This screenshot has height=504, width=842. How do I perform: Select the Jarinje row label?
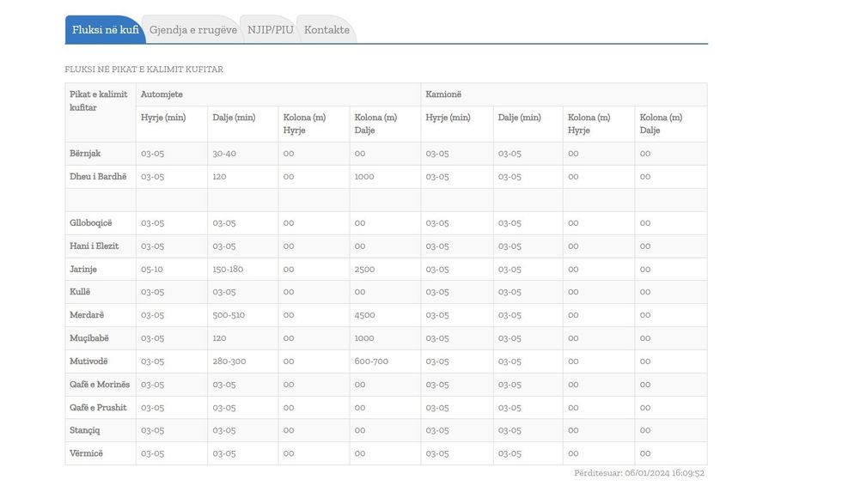click(83, 269)
